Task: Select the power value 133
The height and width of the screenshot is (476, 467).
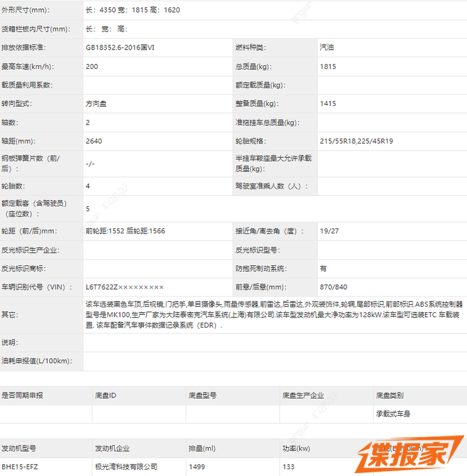Action: coord(288,467)
